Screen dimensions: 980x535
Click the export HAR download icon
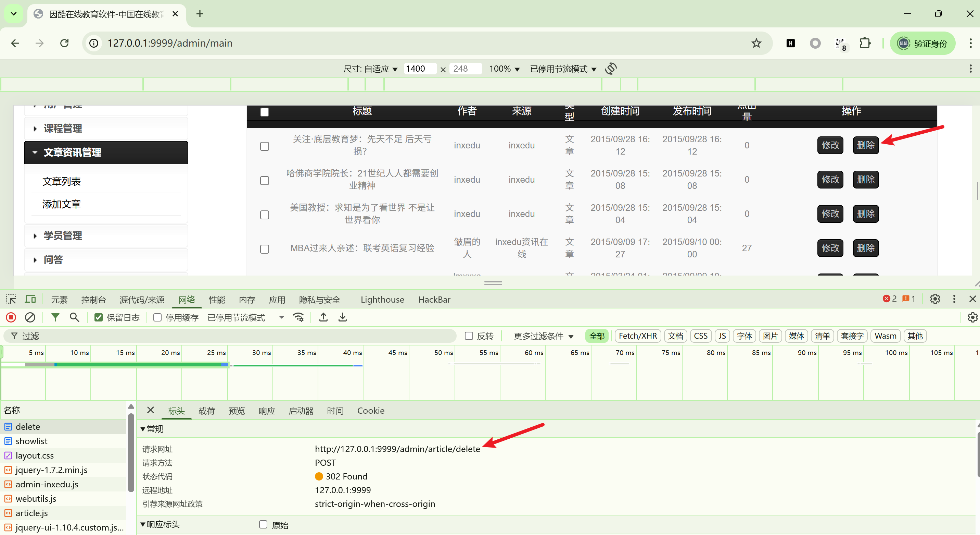tap(342, 317)
